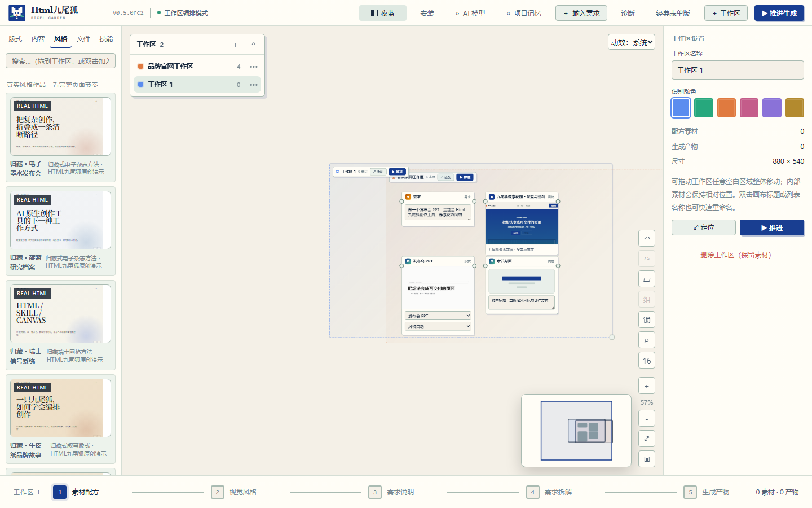Click the 推进生成 button
Image resolution: width=812 pixels, height=508 pixels.
(x=779, y=13)
